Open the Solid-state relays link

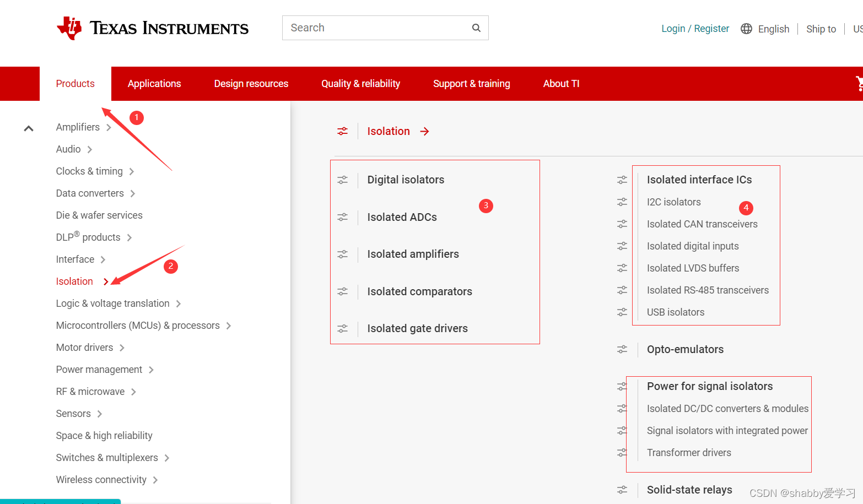(x=689, y=490)
